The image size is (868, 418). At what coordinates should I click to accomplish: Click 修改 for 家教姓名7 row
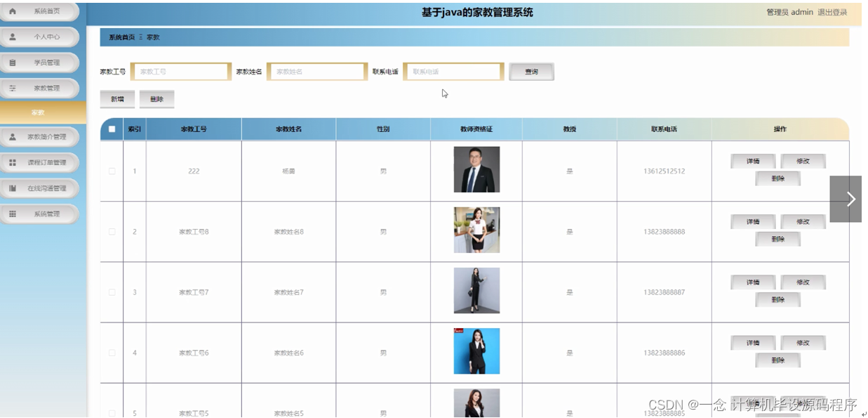[x=803, y=282]
